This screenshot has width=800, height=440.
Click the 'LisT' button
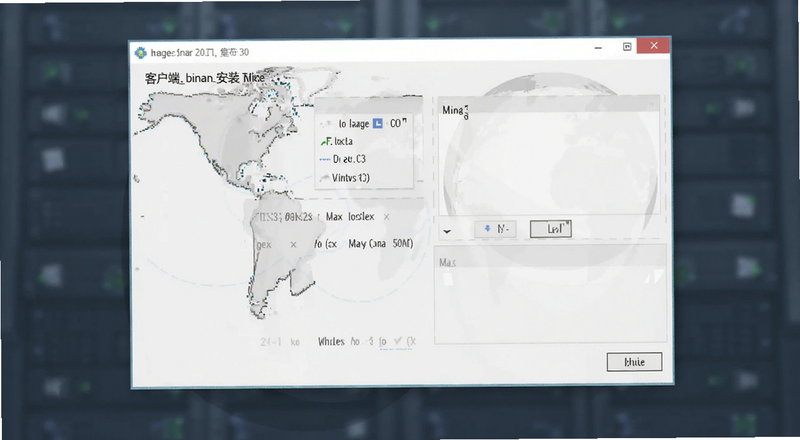[x=551, y=229]
